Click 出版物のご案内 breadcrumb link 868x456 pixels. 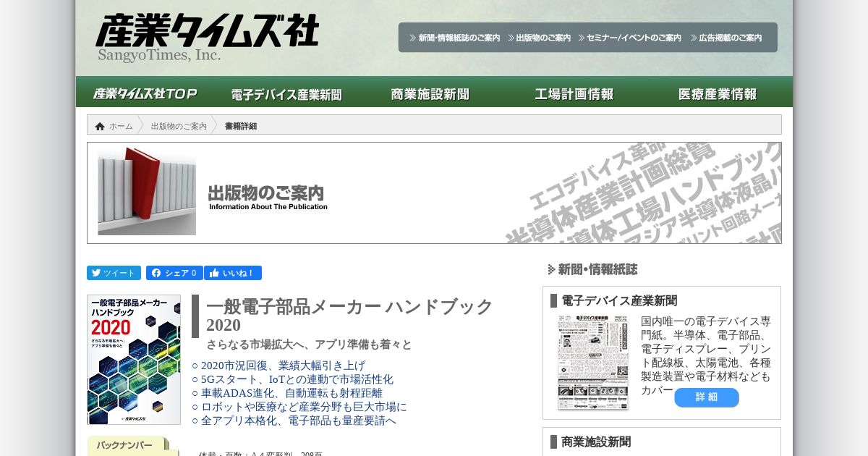click(179, 126)
